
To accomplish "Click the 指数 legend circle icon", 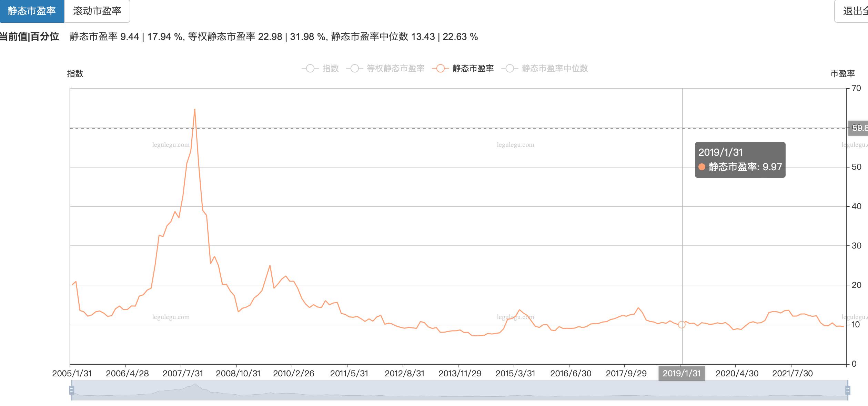I will click(310, 69).
